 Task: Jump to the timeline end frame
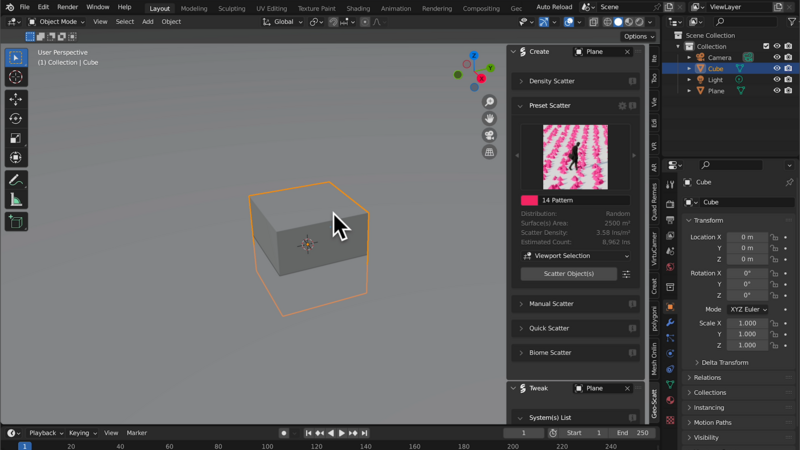coord(364,433)
